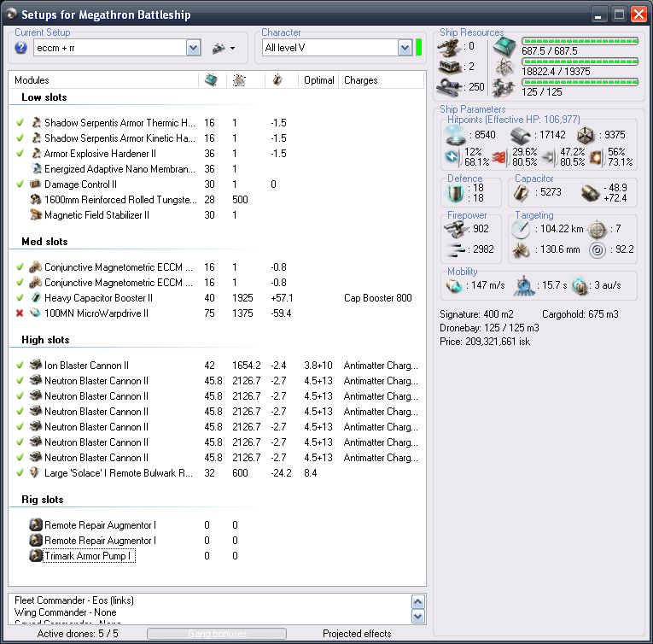Image resolution: width=653 pixels, height=644 pixels.
Task: Click the Low slots group header
Action: 44,97
